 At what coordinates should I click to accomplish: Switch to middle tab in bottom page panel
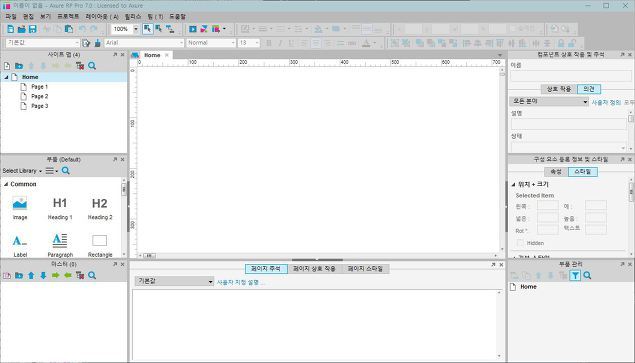314,269
